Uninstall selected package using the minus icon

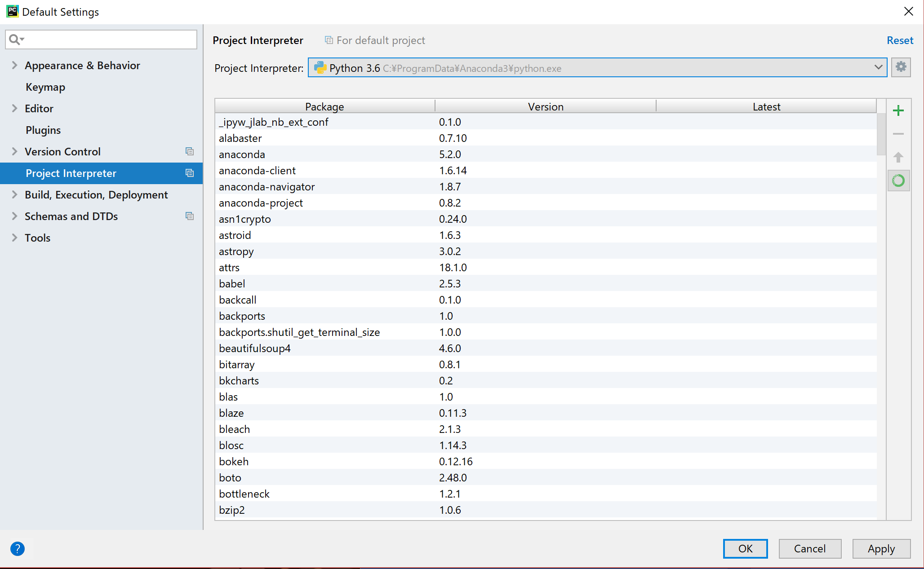tap(898, 134)
